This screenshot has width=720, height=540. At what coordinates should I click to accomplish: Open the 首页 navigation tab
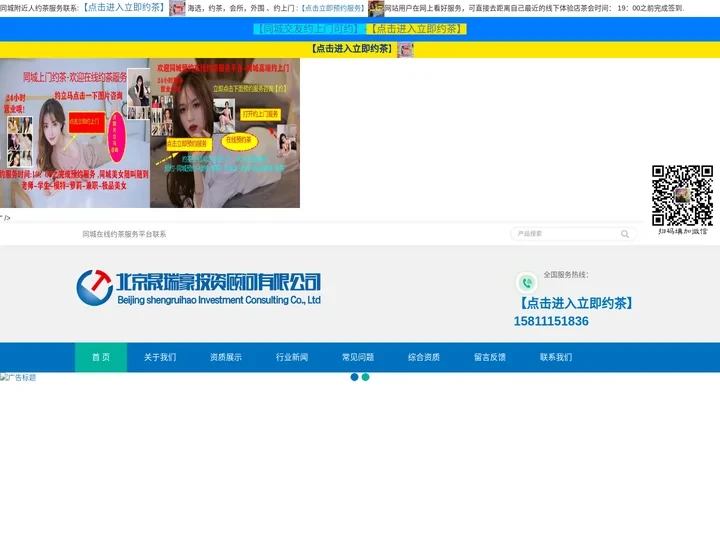(101, 357)
